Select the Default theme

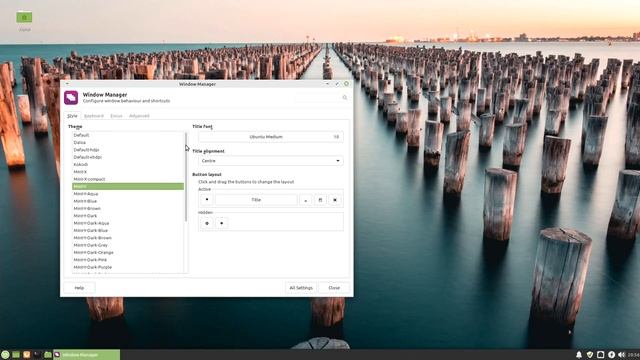pos(128,135)
